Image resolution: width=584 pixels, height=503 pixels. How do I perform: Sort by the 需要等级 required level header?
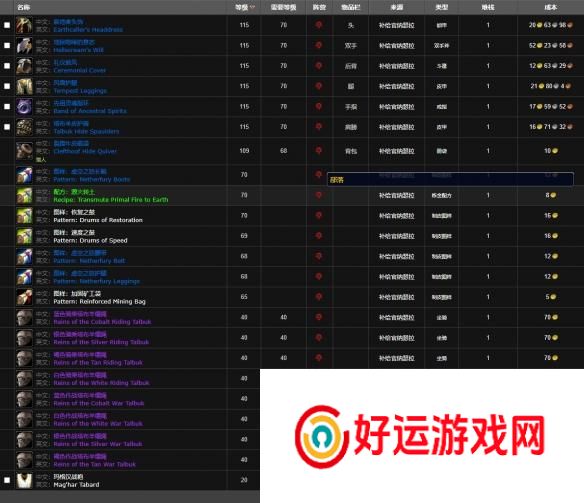click(283, 7)
